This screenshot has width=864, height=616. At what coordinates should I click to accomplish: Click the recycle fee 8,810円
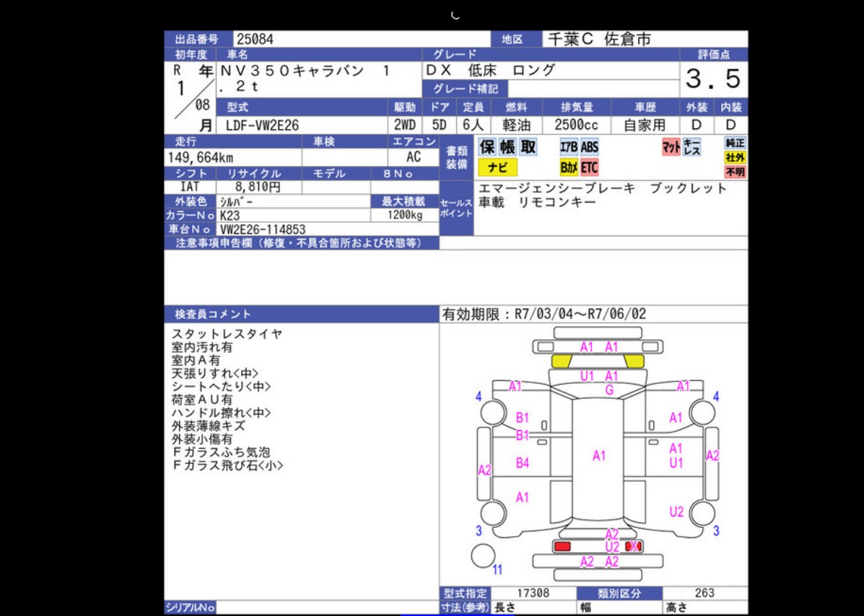258,187
